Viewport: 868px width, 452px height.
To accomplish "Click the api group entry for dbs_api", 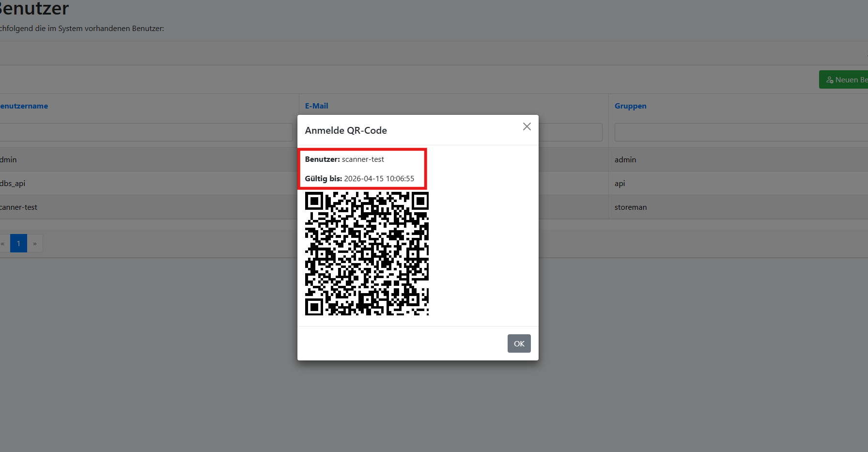I will (x=620, y=183).
